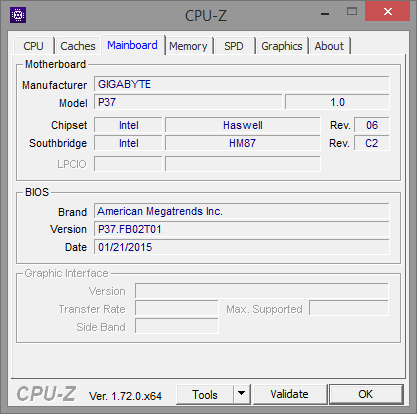Viewport: 417px width, 414px height.
Task: Click the CPU-Z title bar text
Action: click(206, 15)
